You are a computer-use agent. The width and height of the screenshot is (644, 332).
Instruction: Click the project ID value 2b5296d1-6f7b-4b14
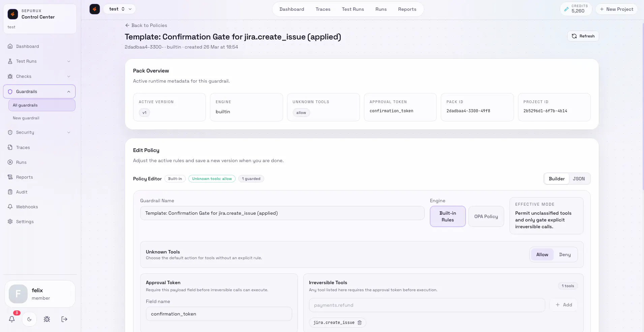(545, 111)
